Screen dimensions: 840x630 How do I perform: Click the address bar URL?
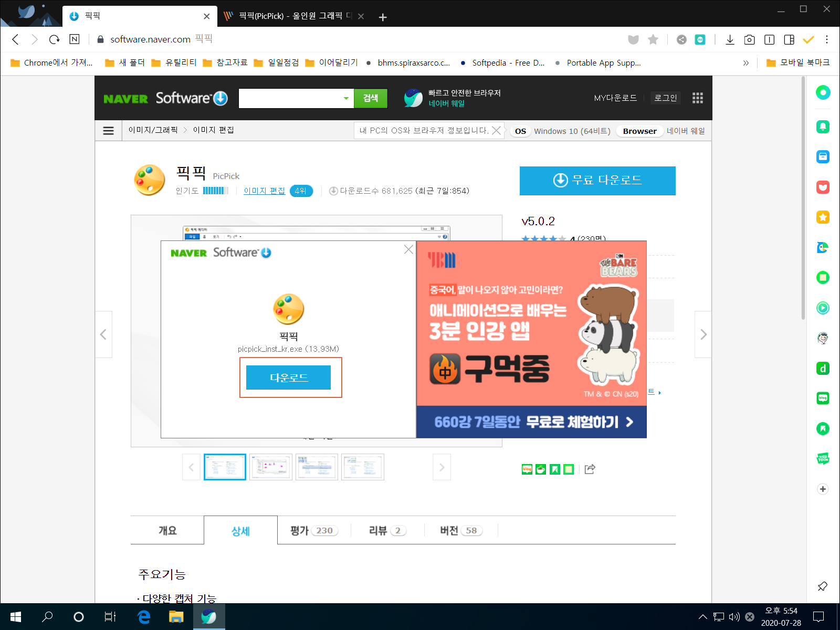click(x=150, y=39)
